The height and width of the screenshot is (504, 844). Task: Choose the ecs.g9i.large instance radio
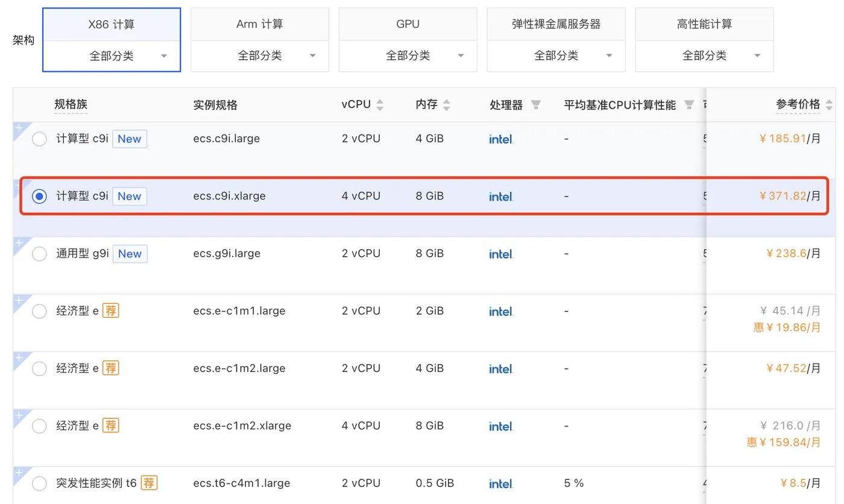(39, 254)
